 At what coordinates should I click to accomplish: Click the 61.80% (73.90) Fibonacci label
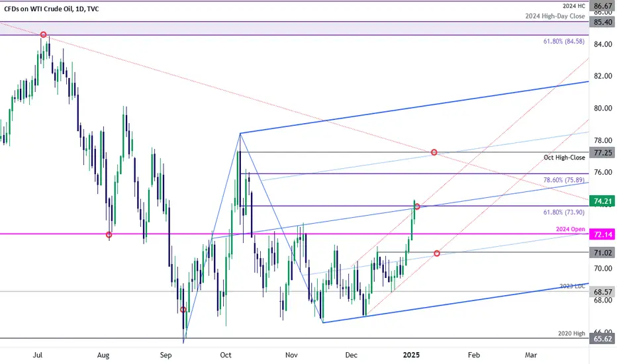pos(564,212)
